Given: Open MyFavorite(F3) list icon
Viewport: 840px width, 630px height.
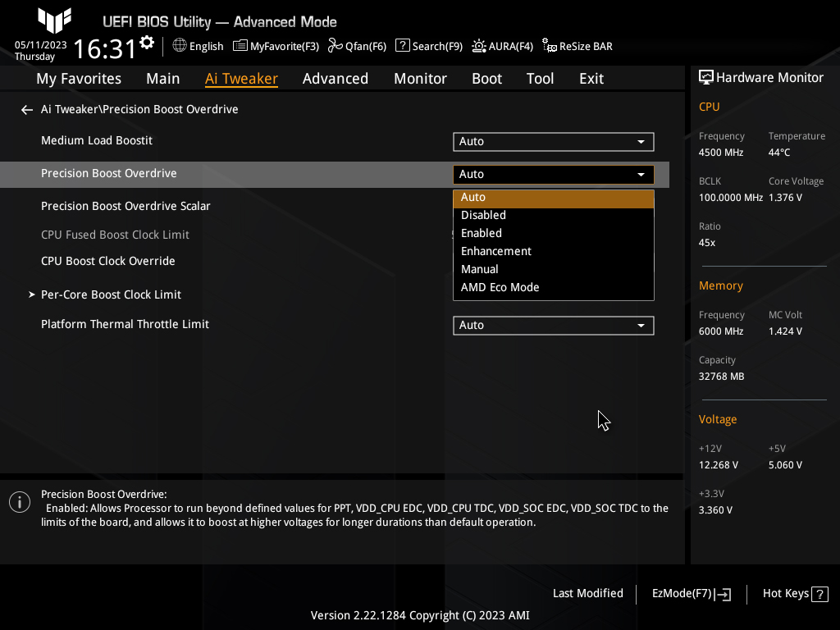Looking at the screenshot, I should [240, 46].
